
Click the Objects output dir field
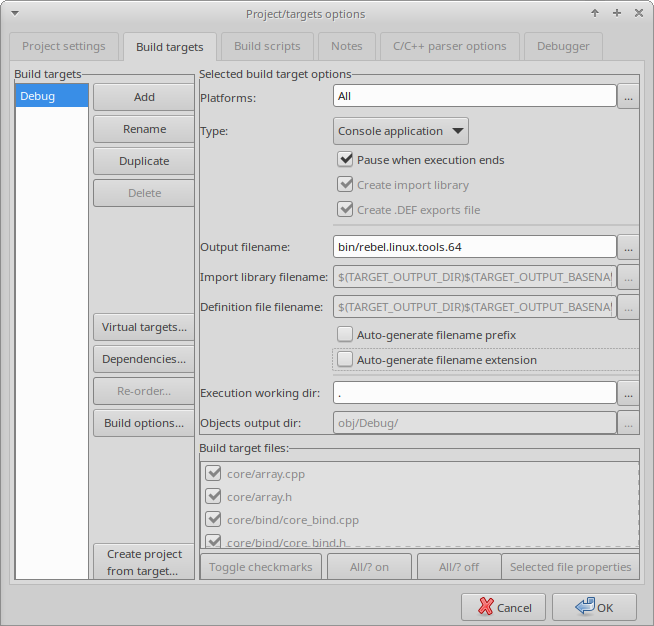475,423
